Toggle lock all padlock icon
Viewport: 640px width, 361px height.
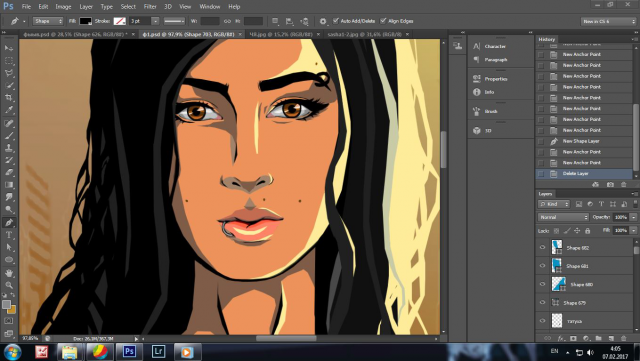(x=588, y=231)
